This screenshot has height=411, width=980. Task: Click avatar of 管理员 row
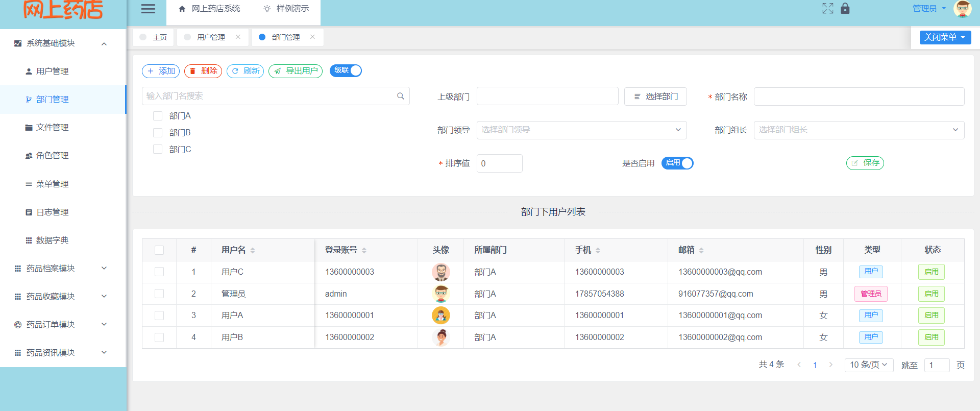point(441,294)
